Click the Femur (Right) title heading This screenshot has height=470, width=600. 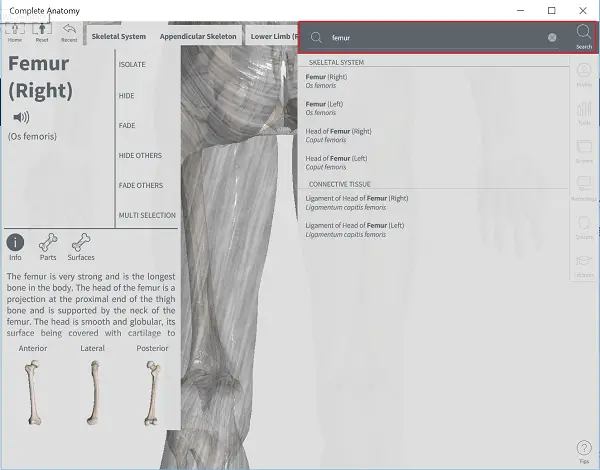tap(40, 77)
